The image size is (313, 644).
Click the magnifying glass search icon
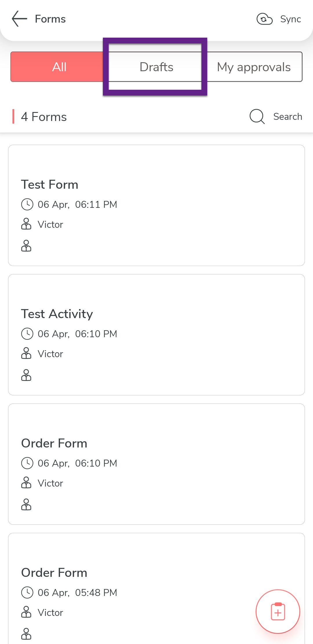[257, 116]
